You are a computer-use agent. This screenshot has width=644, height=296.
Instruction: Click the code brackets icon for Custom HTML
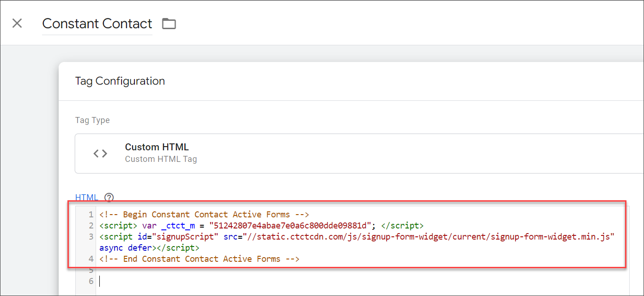point(100,154)
